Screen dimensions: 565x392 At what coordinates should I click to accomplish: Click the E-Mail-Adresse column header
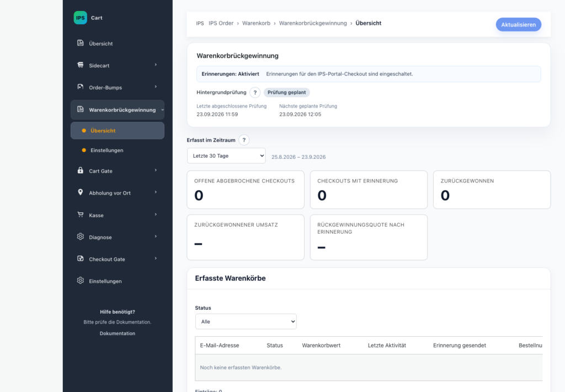pos(220,345)
